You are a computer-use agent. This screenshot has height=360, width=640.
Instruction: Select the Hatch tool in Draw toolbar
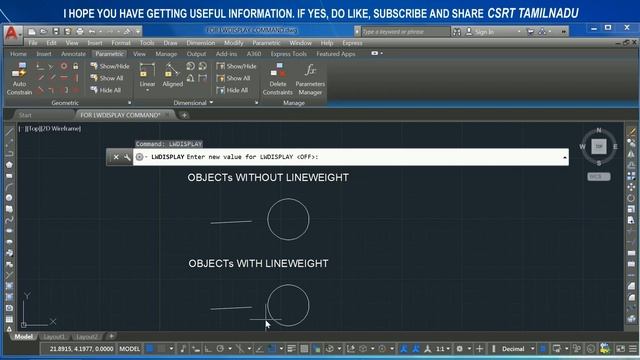pos(9,286)
